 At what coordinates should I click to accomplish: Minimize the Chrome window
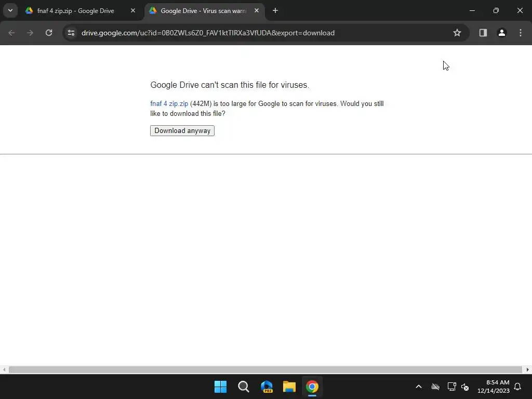pos(472,10)
